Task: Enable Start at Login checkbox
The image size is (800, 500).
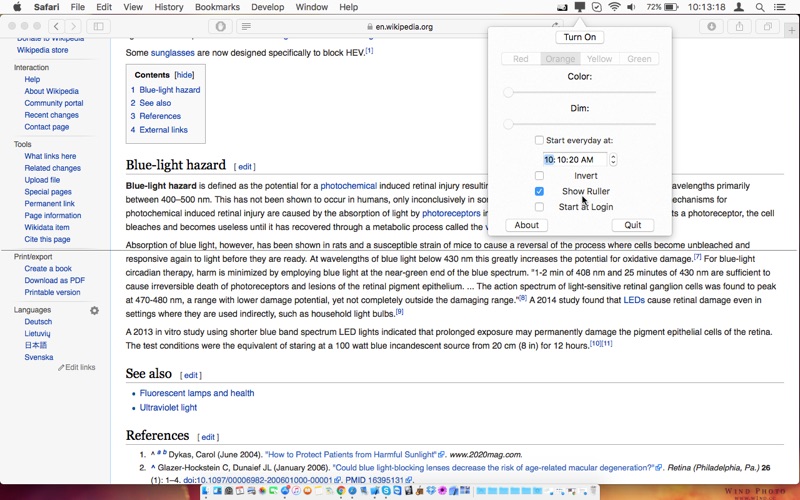Action: (539, 207)
